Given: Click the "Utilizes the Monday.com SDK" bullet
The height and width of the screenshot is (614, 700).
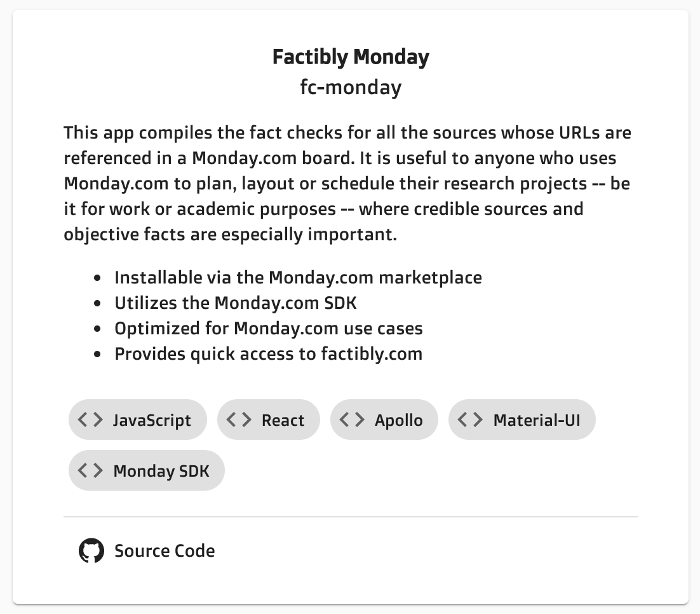Looking at the screenshot, I should pos(235,303).
